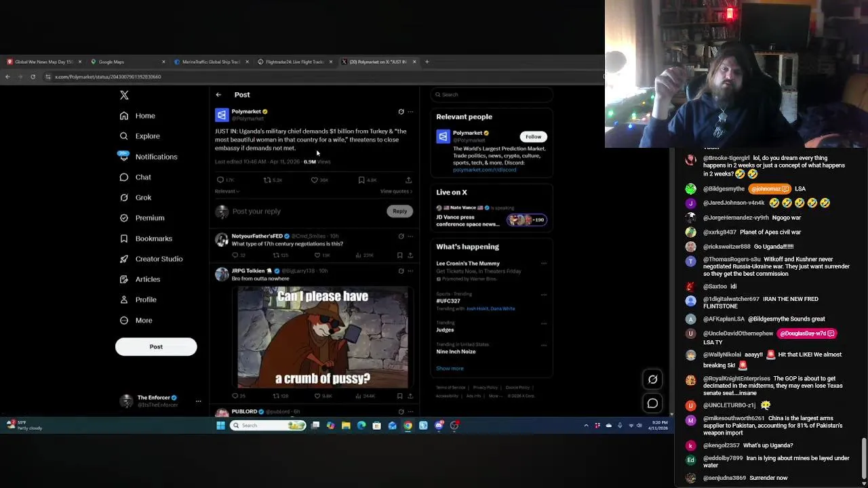Viewport: 868px width, 488px height.
Task: Open more options on Polymarket post
Action: (410, 112)
